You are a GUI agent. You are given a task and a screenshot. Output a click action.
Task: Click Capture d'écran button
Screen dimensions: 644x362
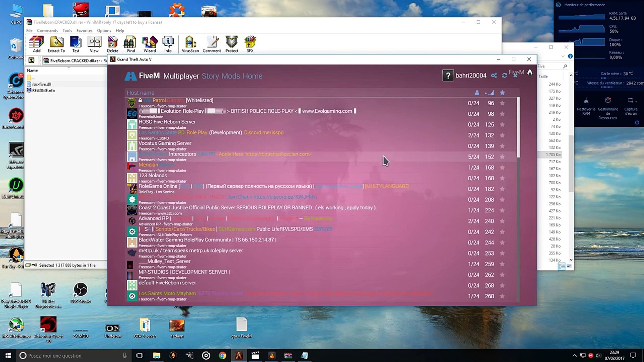631,107
